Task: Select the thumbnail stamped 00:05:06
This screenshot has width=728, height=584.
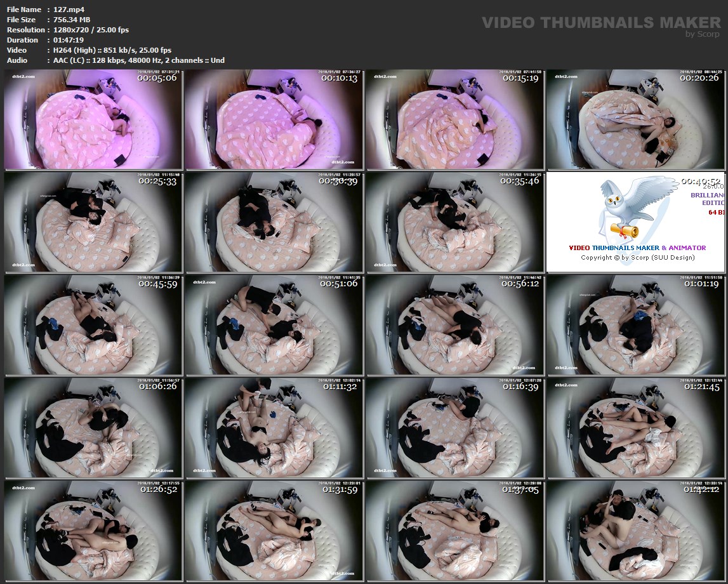Action: [93, 120]
